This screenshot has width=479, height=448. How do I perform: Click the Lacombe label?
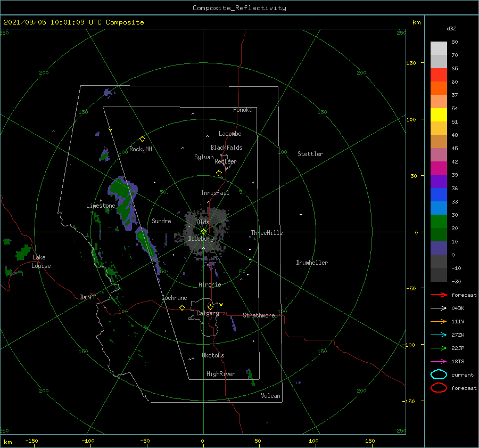coord(230,134)
